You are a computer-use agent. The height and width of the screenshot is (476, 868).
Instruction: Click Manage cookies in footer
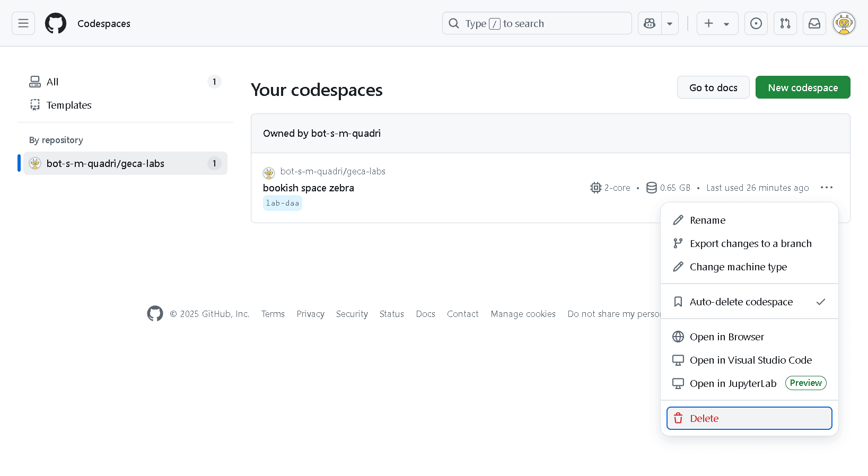point(523,314)
